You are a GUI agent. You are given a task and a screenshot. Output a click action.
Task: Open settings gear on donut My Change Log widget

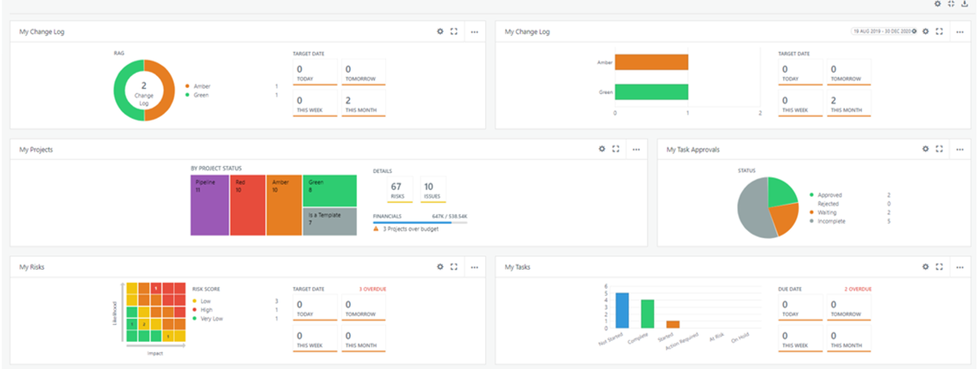[440, 32]
